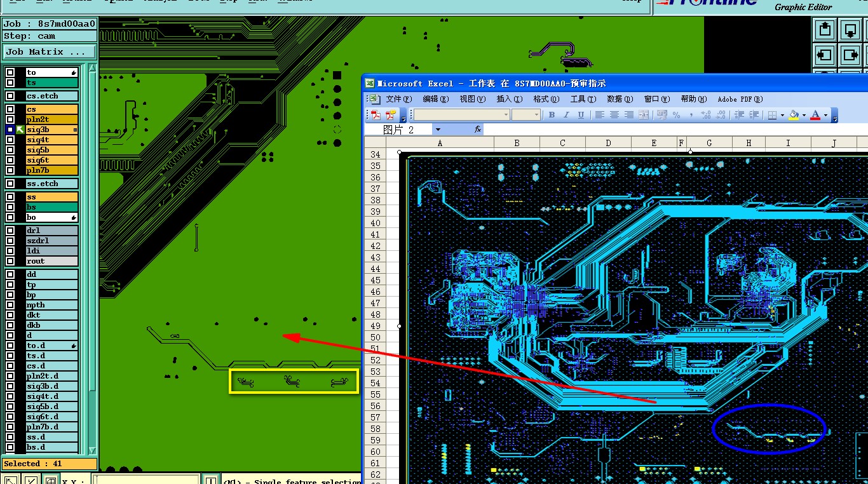Center align text in Excel

[x=614, y=115]
